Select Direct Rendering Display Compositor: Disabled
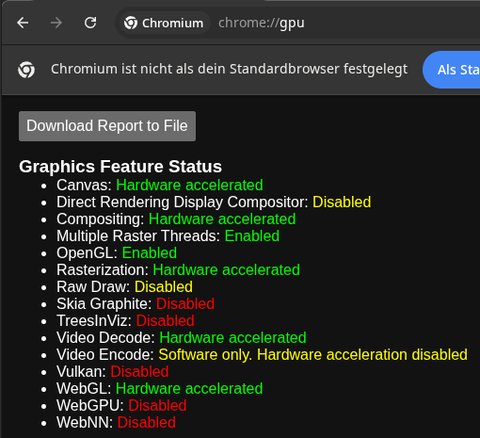The width and height of the screenshot is (480, 438). pos(214,202)
